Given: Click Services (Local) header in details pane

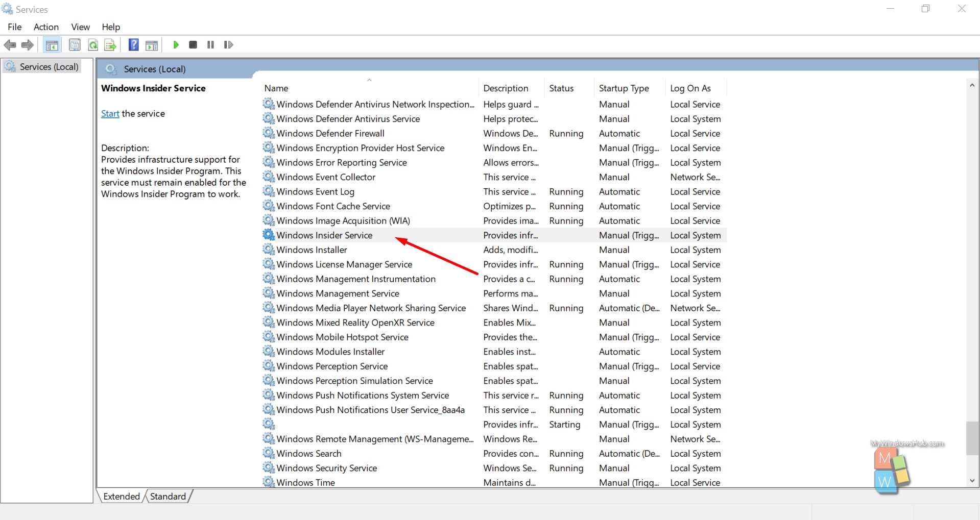Looking at the screenshot, I should tap(155, 69).
